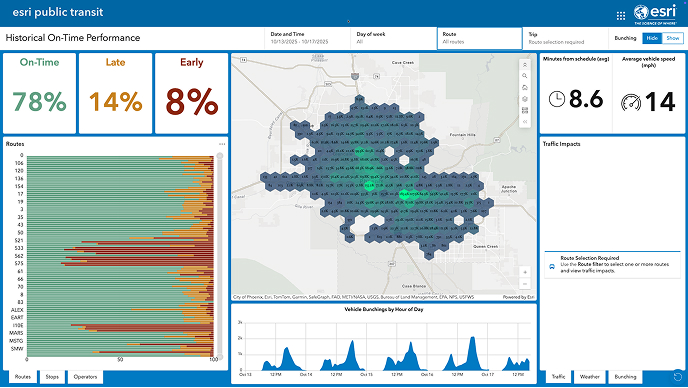
Task: Click the Casa Blanca map label
Action: pos(414,286)
